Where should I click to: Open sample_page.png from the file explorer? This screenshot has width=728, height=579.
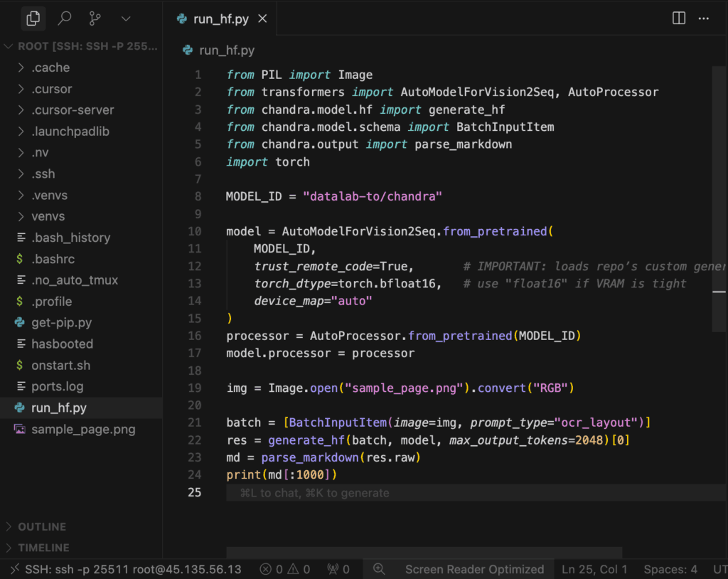pyautogui.click(x=83, y=429)
